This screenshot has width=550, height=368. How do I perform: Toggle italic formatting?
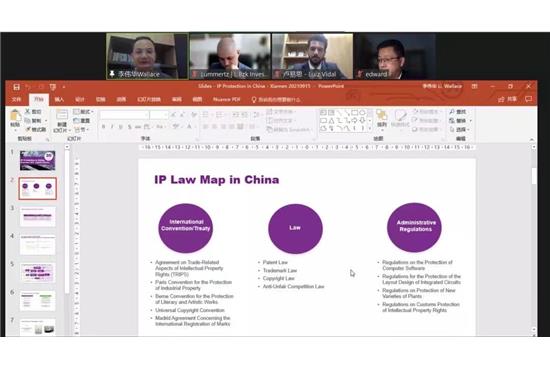pyautogui.click(x=112, y=127)
